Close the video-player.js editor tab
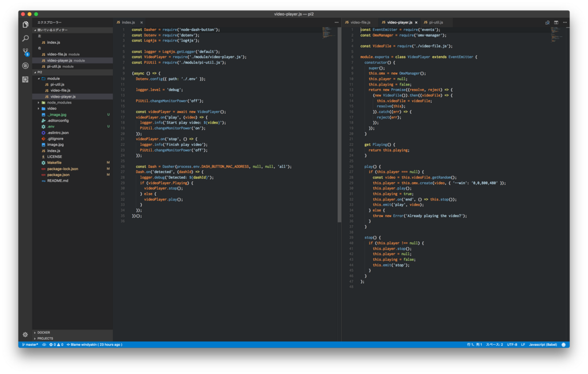Screen dimensions: 588x374 pyautogui.click(x=416, y=22)
